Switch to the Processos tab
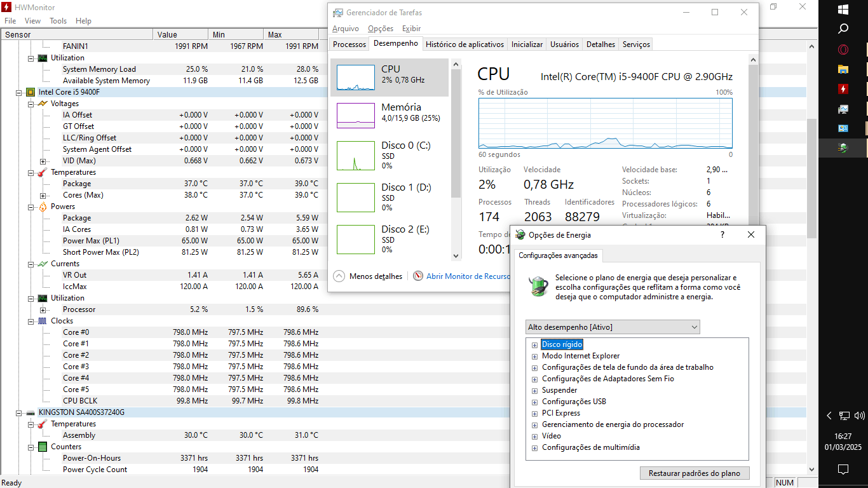 click(x=349, y=44)
